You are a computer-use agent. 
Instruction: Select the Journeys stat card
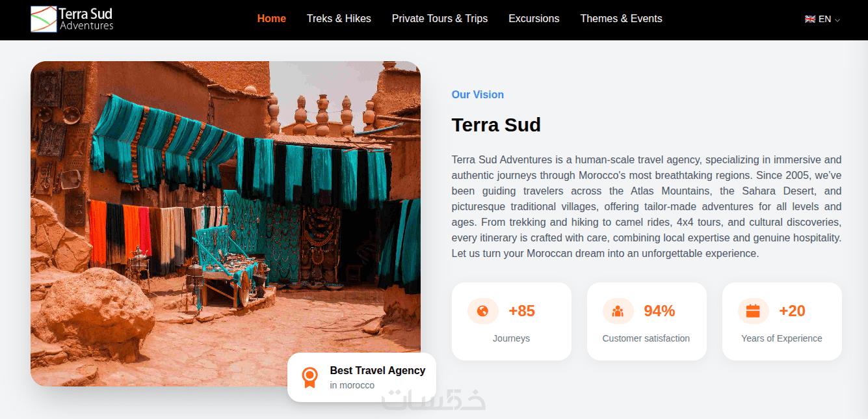[512, 321]
